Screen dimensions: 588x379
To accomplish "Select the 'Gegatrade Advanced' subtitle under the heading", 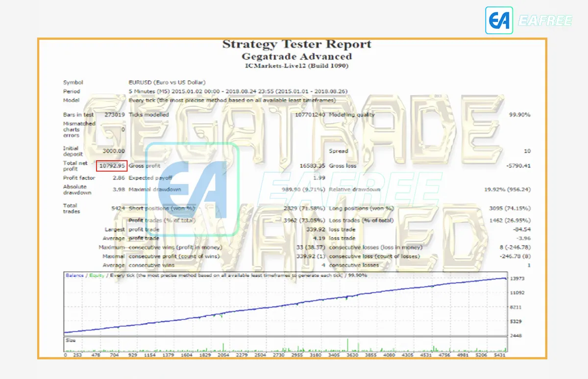I will (x=297, y=56).
